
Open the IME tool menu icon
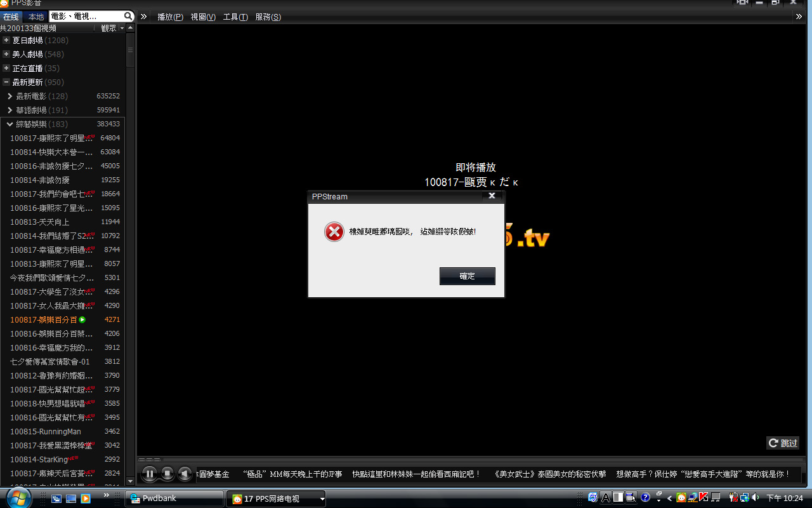pyautogui.click(x=631, y=498)
